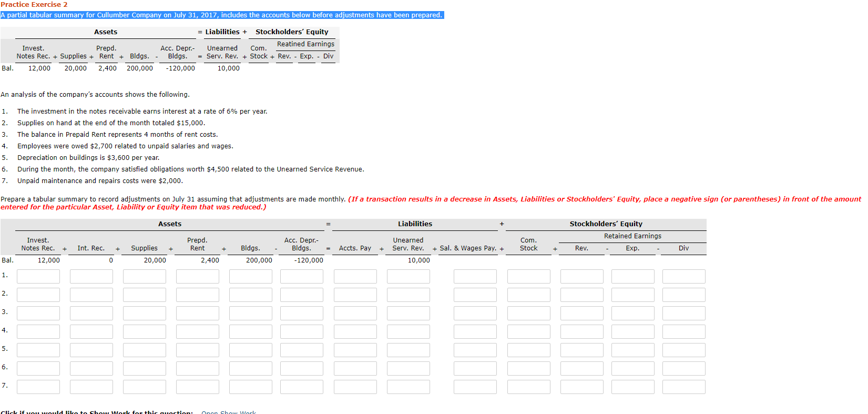Select row 7 Accts. Pay input box

click(355, 387)
